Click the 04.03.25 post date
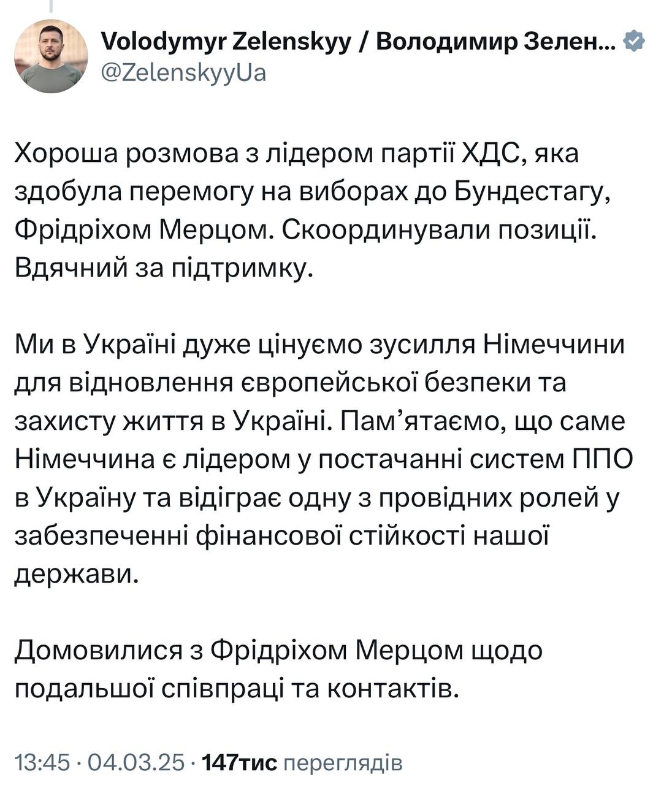Screen dimensions: 672x785 136,762
